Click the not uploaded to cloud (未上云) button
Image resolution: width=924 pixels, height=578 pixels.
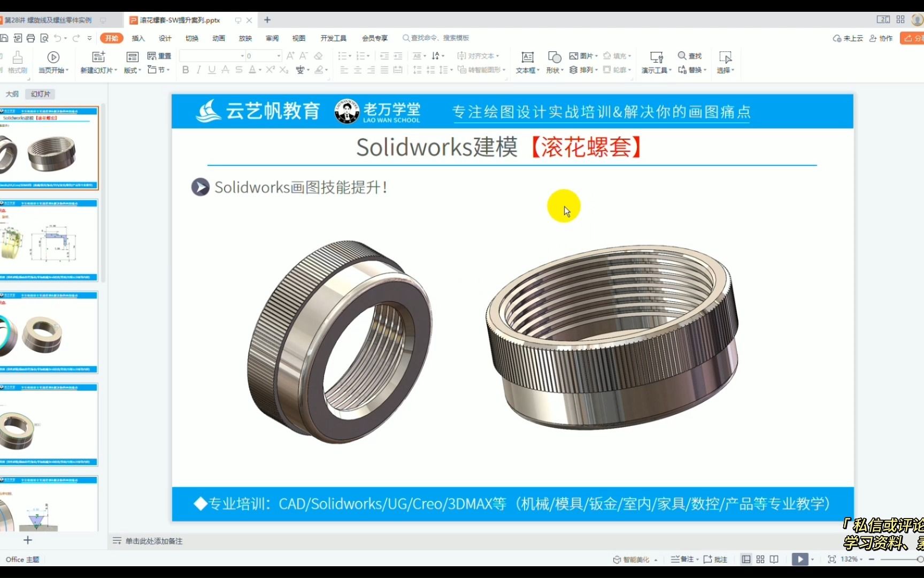click(x=848, y=38)
